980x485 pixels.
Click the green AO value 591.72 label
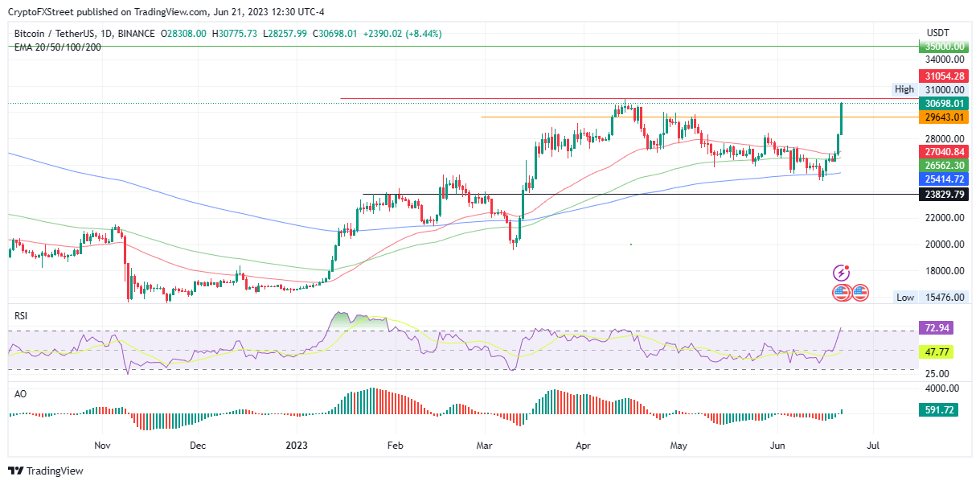[937, 410]
